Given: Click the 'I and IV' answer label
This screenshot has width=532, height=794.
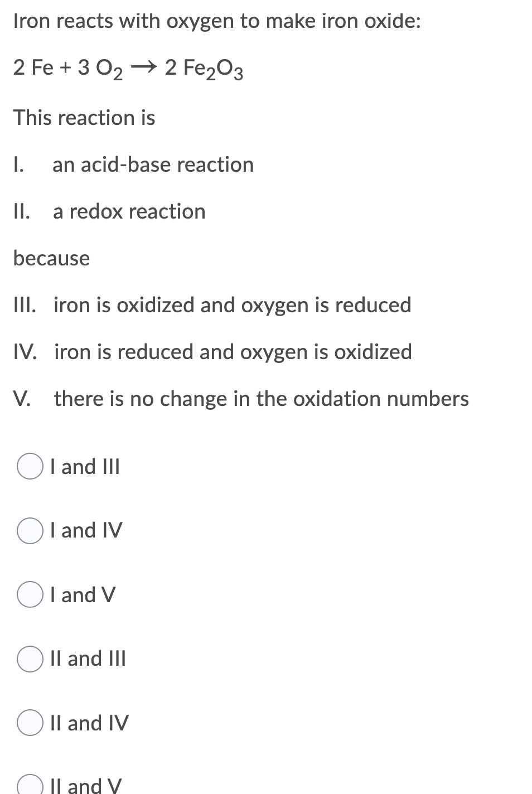Looking at the screenshot, I should point(85,531).
